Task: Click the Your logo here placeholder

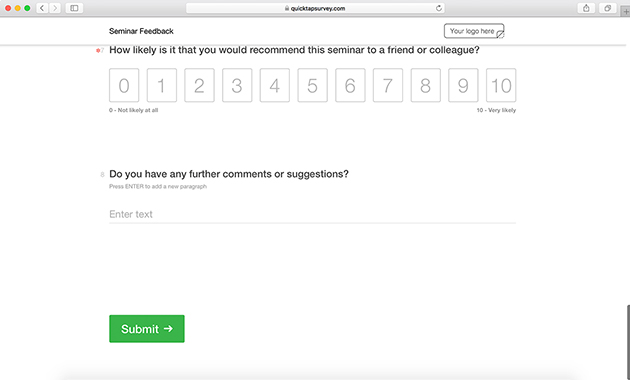Action: coord(472,31)
